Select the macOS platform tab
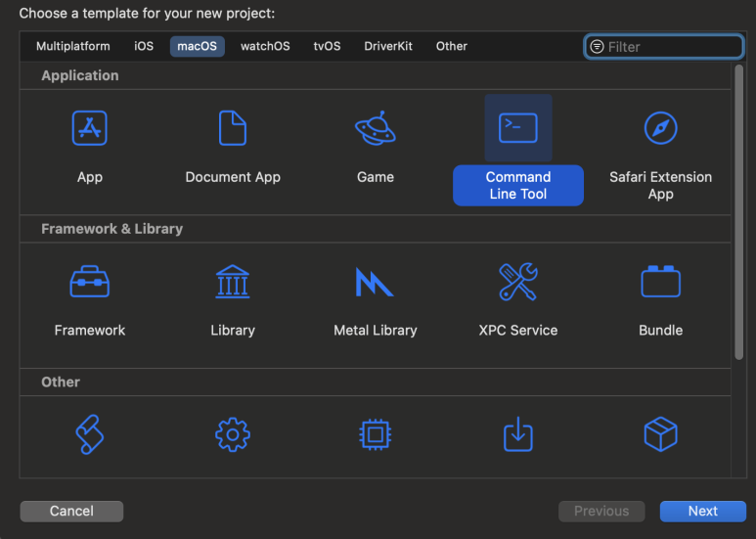The width and height of the screenshot is (756, 539). point(198,46)
